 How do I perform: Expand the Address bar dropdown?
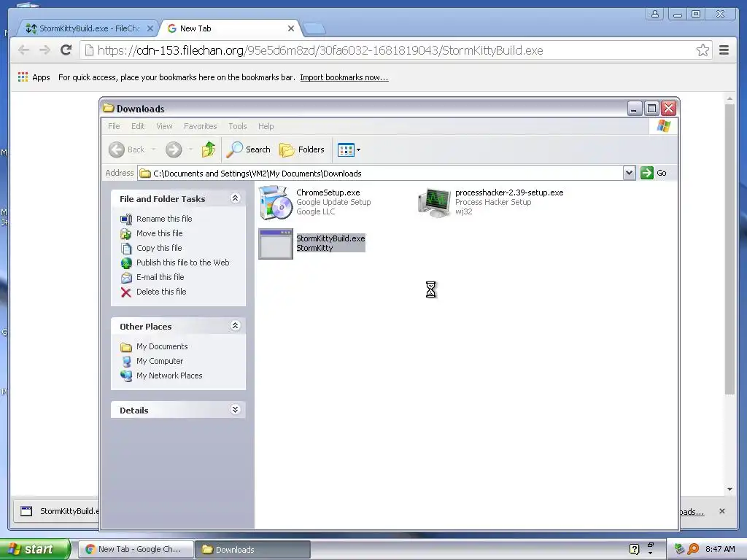click(x=629, y=173)
